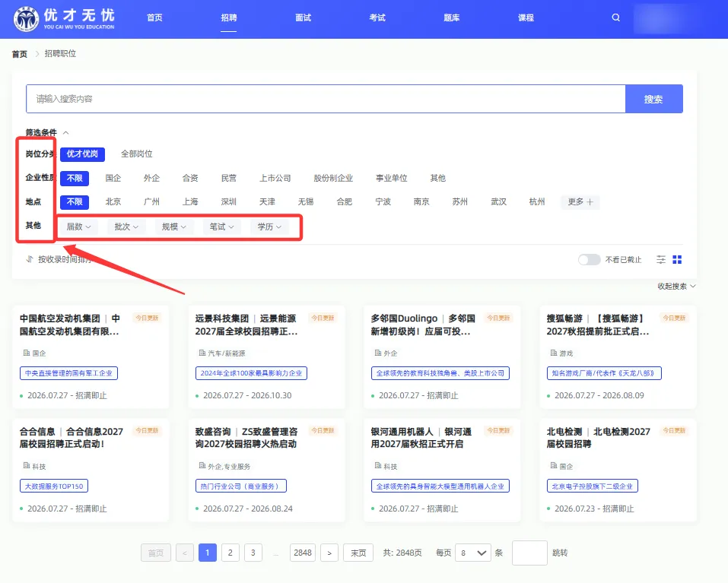Open the 批次 dropdown
Viewport: 728px width, 583px height.
point(126,227)
